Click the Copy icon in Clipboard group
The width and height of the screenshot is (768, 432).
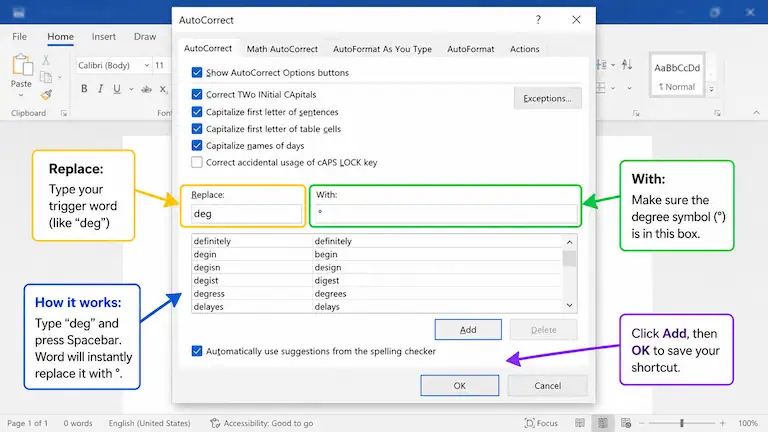point(46,77)
